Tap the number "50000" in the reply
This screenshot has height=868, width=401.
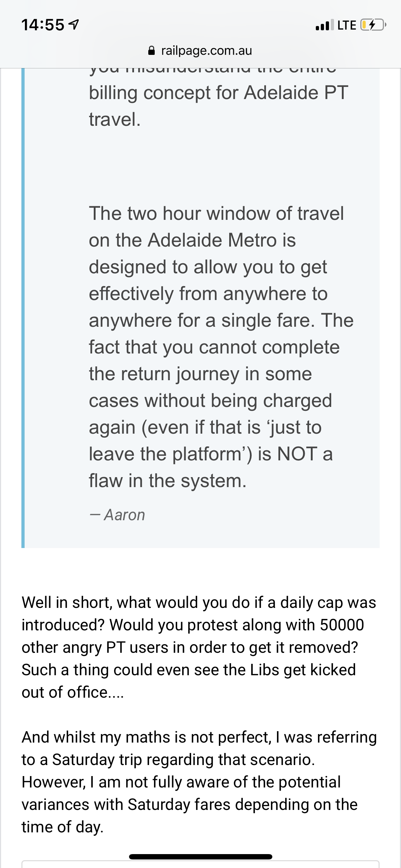[x=342, y=625]
